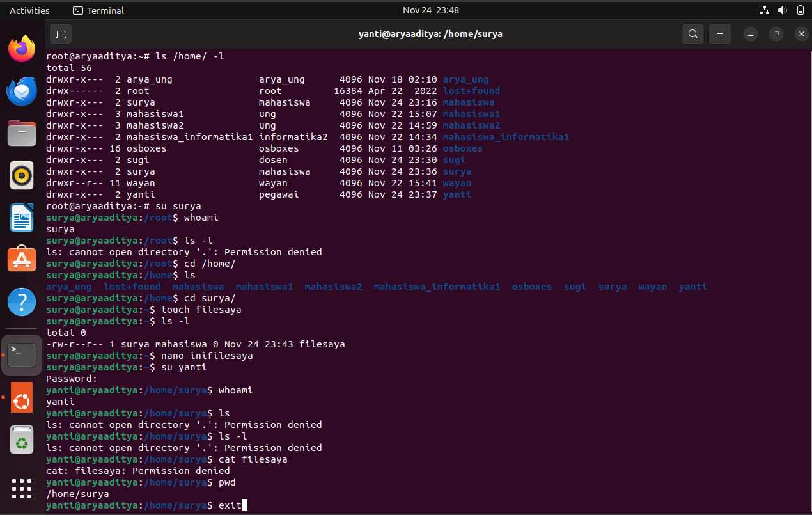Minimize the terminal window
The image size is (812, 515).
click(x=751, y=34)
